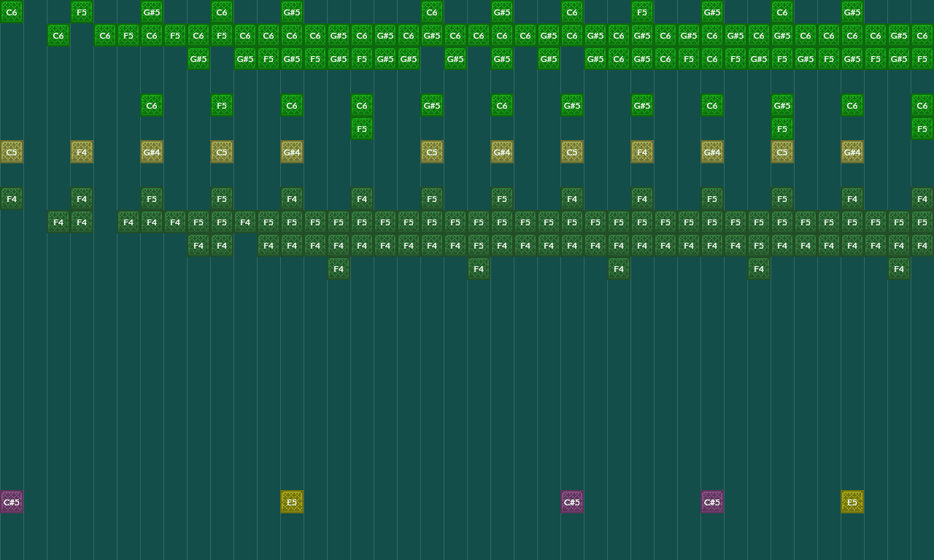Select the leftmost olive G#4 note block
The image size is (934, 560).
pos(152,152)
